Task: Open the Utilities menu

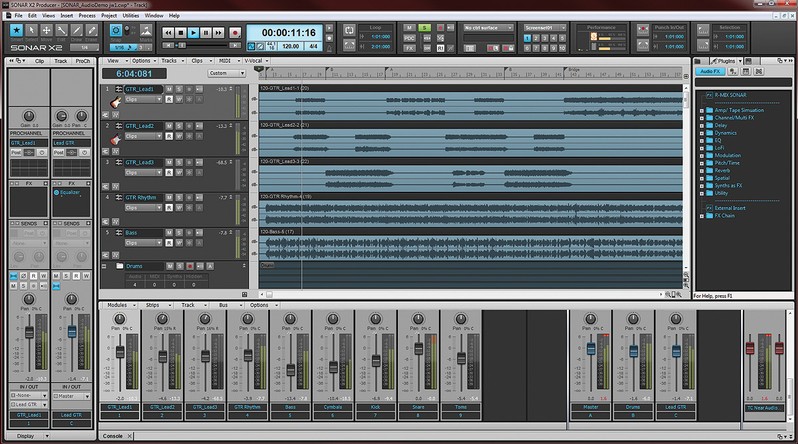Action: [x=131, y=16]
